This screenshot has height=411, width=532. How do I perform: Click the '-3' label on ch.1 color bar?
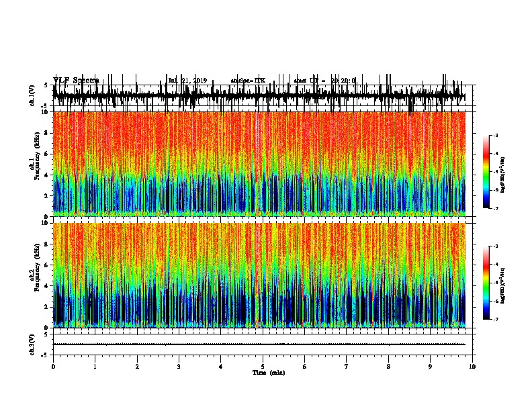click(x=496, y=135)
